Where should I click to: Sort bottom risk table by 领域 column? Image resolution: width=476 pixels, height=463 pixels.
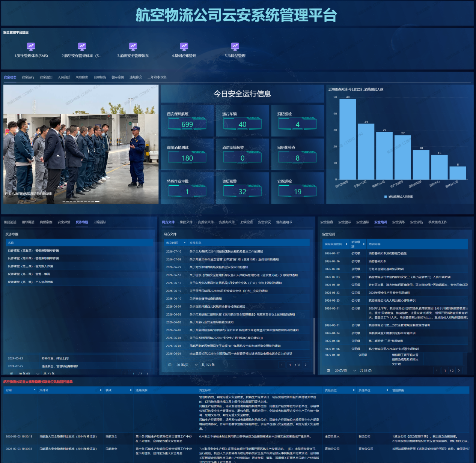point(131,390)
